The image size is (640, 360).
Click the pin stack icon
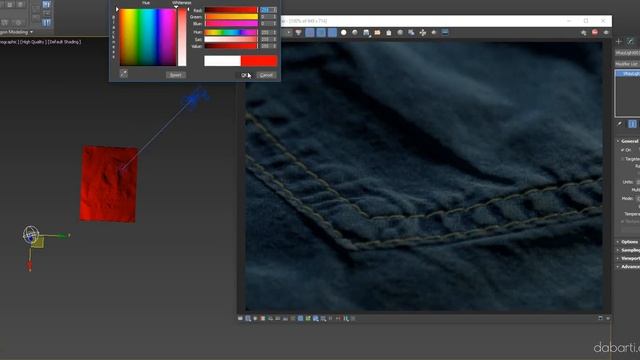pyautogui.click(x=620, y=124)
